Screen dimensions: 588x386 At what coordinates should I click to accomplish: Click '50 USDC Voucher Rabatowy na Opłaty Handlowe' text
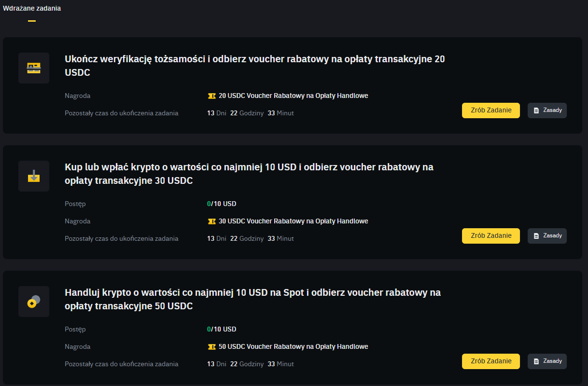294,347
